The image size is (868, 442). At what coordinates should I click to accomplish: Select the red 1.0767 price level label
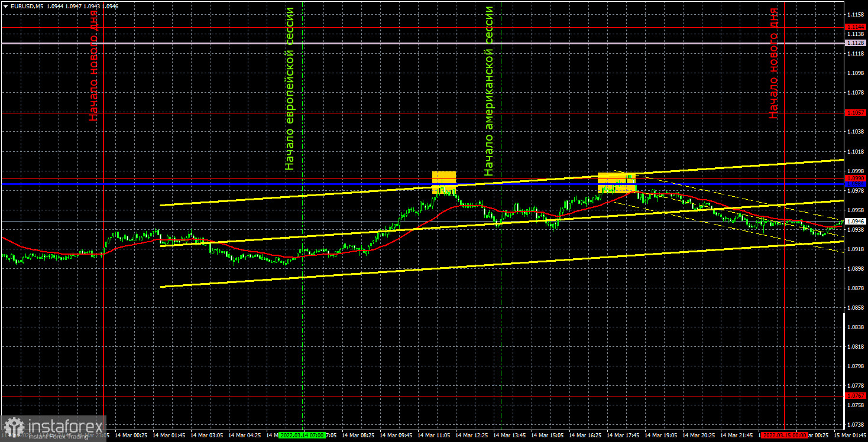point(856,396)
